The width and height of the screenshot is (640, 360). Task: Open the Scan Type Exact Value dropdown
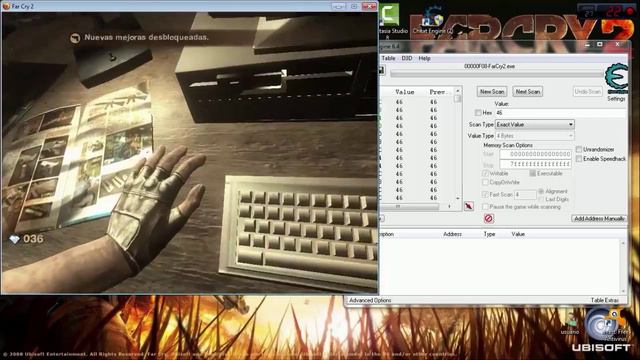coord(535,124)
